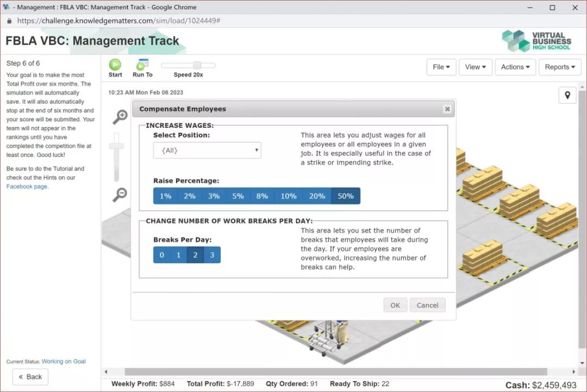Click the zoom out magnifier icon
Viewport: 587px width, 392px height.
tap(120, 195)
